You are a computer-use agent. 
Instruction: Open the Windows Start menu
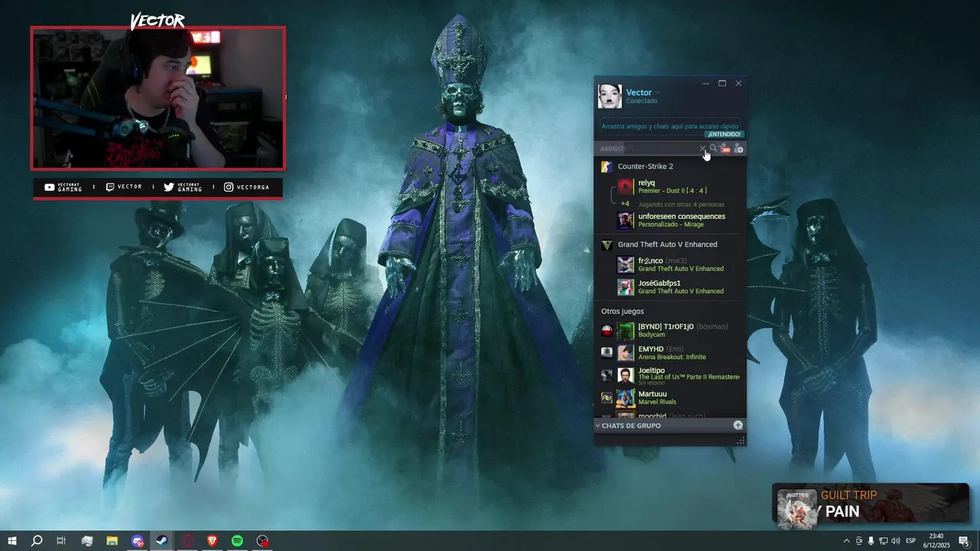[x=11, y=541]
